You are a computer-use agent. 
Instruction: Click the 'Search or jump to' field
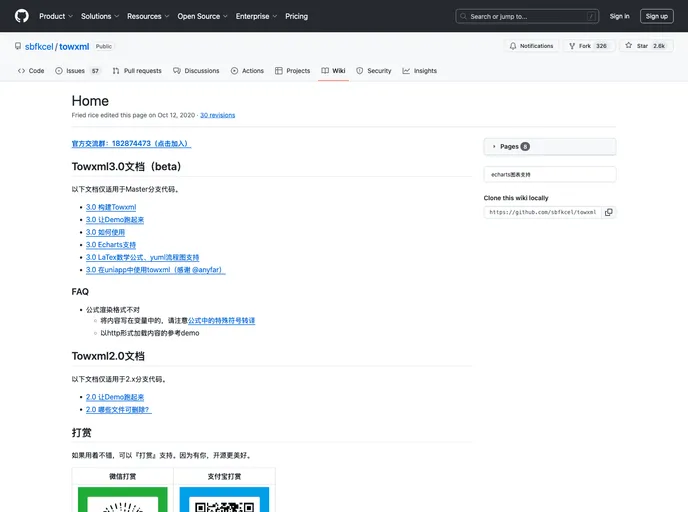tap(527, 17)
